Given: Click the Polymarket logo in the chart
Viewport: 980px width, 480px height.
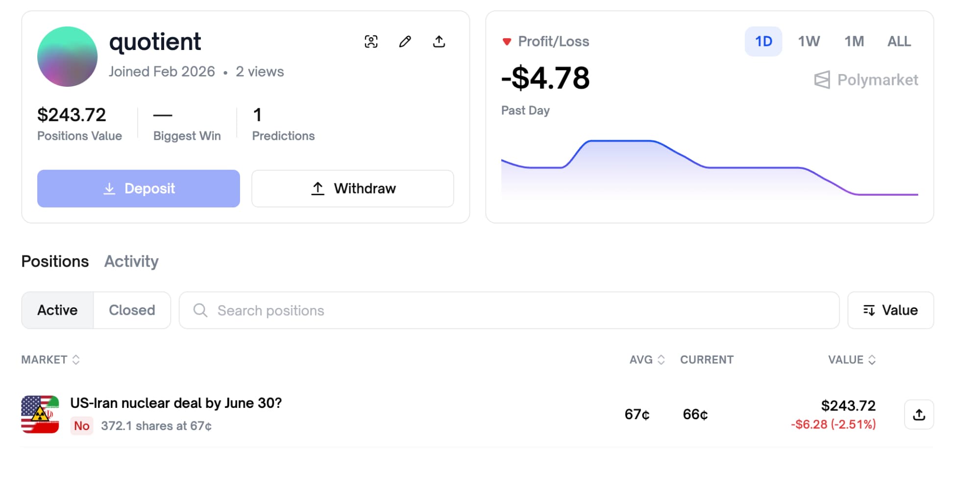Looking at the screenshot, I should (866, 80).
